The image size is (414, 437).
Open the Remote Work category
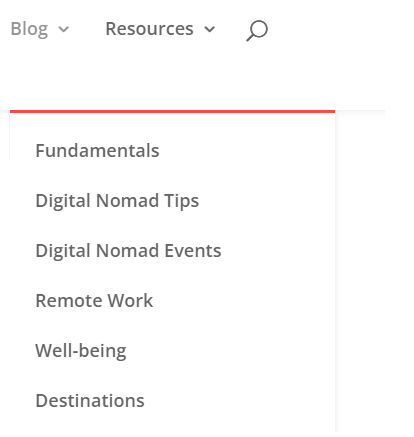click(94, 301)
